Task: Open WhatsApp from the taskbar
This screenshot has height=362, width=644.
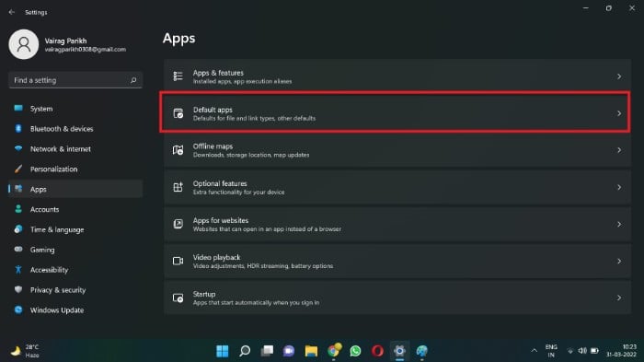Action: 356,351
